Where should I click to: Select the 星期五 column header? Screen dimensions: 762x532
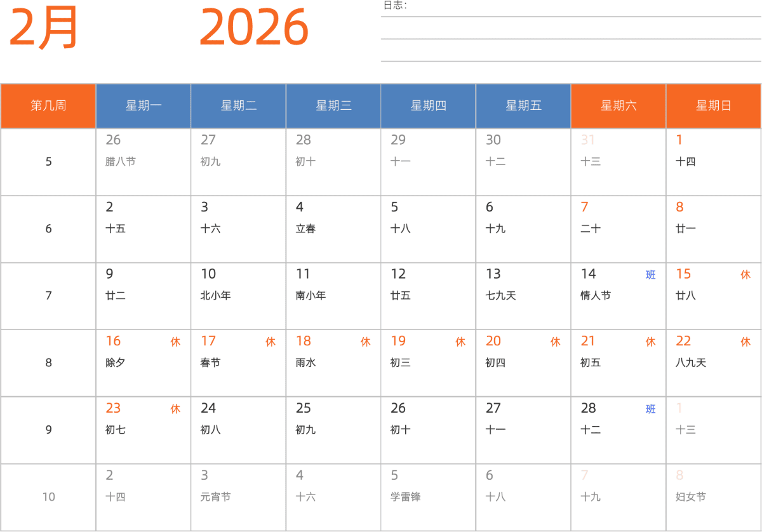point(524,106)
